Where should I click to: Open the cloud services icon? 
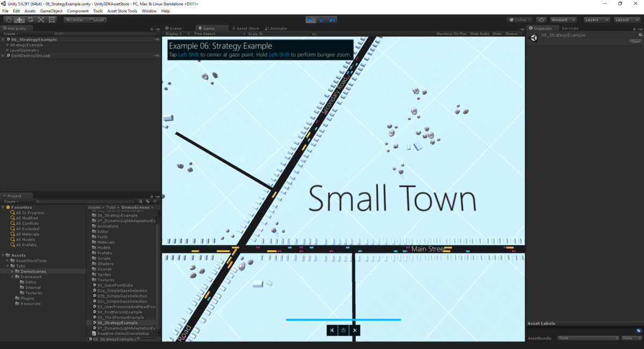541,20
